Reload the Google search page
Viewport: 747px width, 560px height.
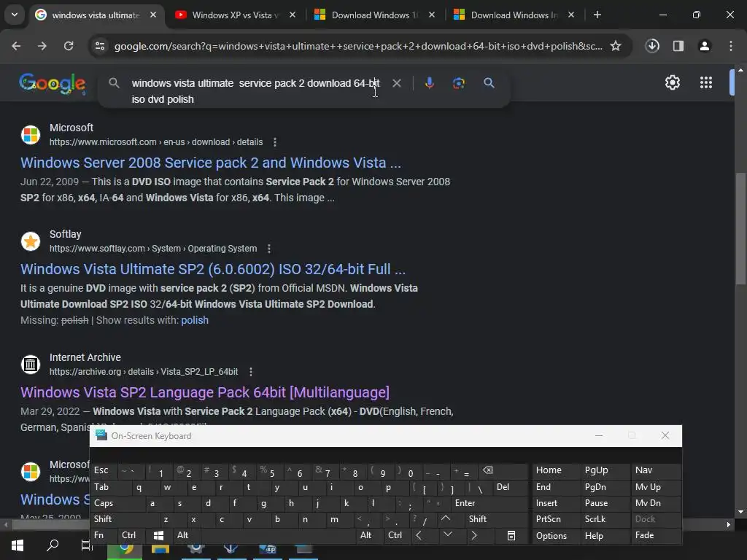(x=69, y=46)
